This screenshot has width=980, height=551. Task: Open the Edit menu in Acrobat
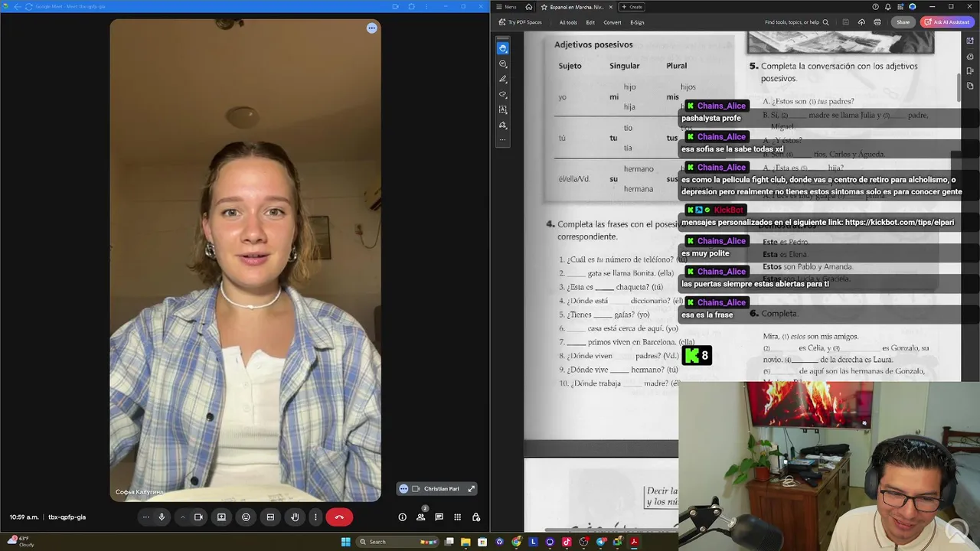(x=590, y=22)
